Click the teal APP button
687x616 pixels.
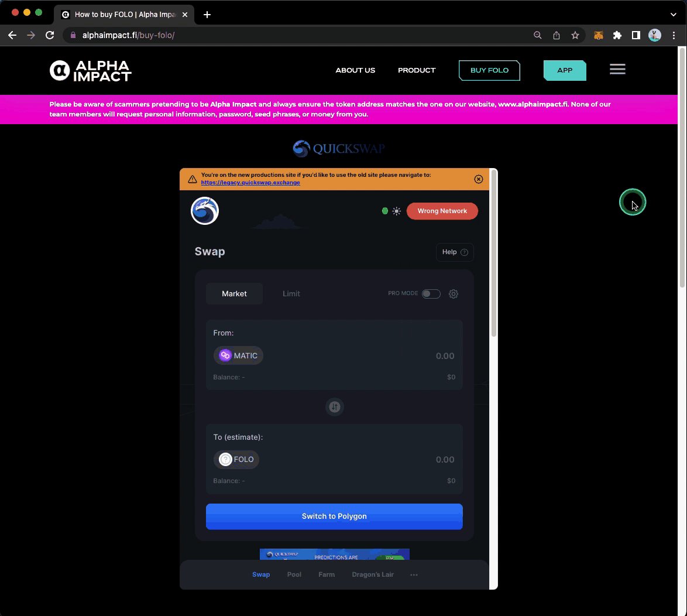[565, 71]
